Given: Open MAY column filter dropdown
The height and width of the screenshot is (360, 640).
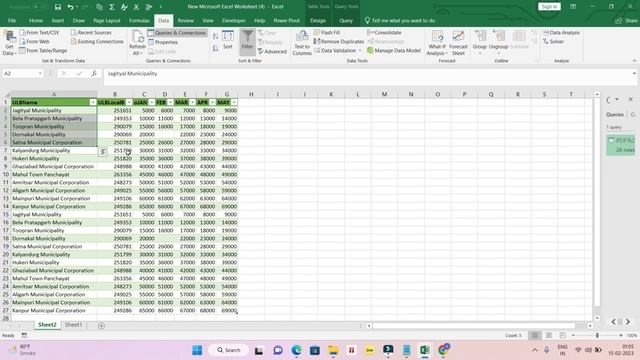Looking at the screenshot, I should tap(234, 102).
